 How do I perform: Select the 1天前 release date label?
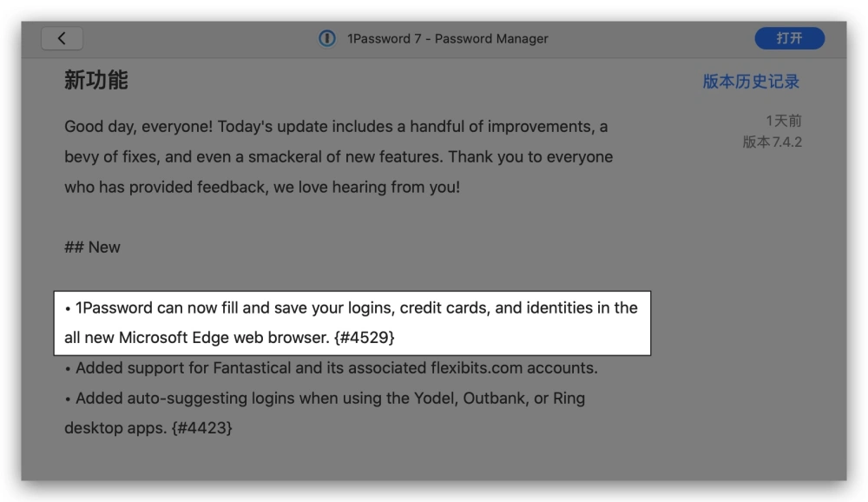pyautogui.click(x=783, y=121)
